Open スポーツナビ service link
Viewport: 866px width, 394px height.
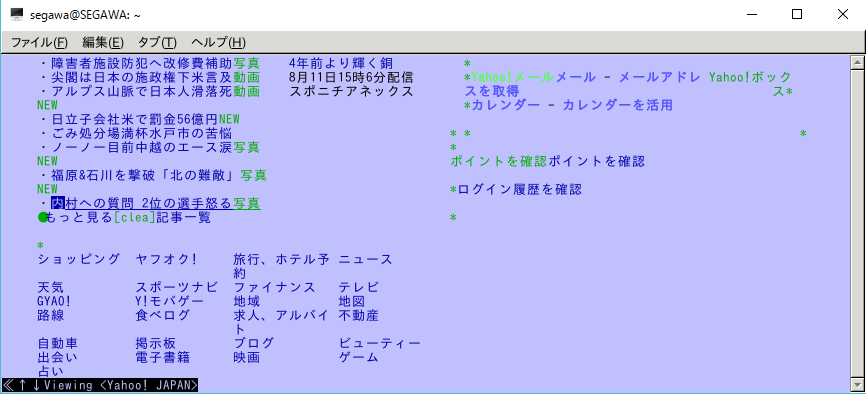pos(177,287)
